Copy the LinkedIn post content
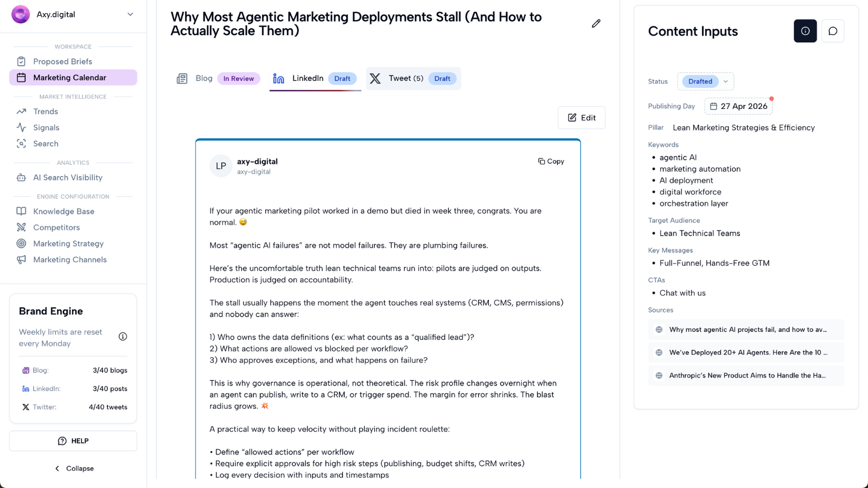Viewport: 868px width, 488px height. point(551,162)
